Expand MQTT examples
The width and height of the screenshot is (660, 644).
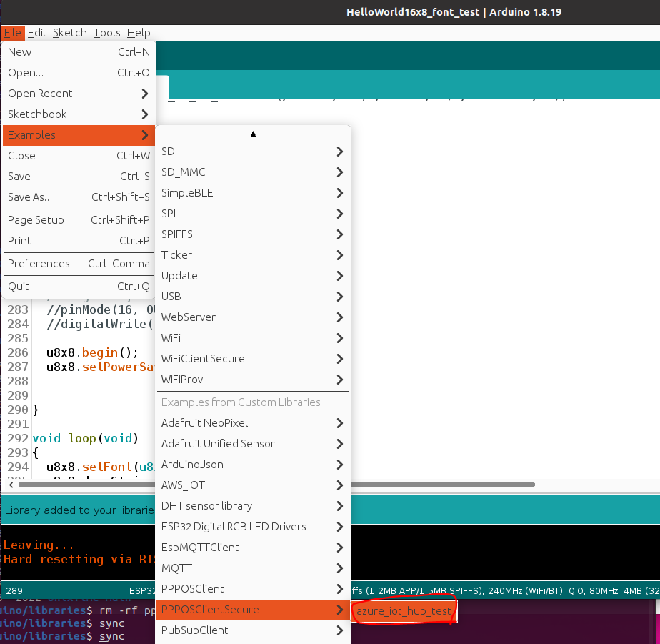click(x=253, y=568)
